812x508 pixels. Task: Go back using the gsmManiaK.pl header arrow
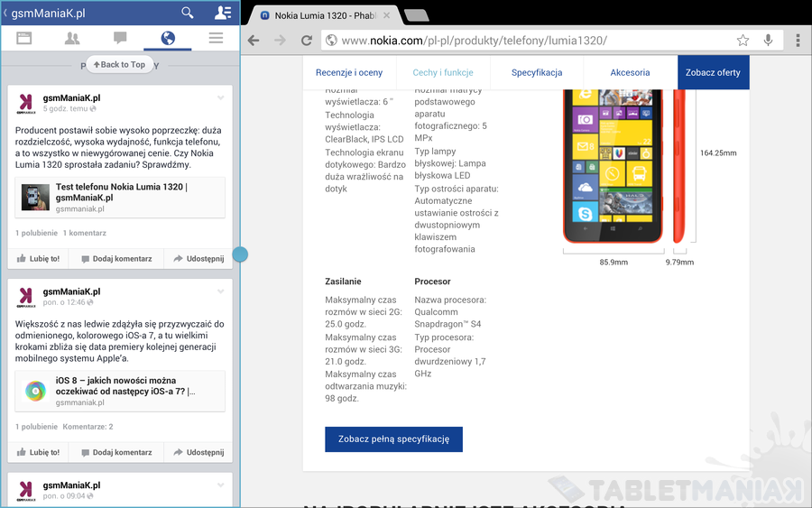click(x=5, y=13)
